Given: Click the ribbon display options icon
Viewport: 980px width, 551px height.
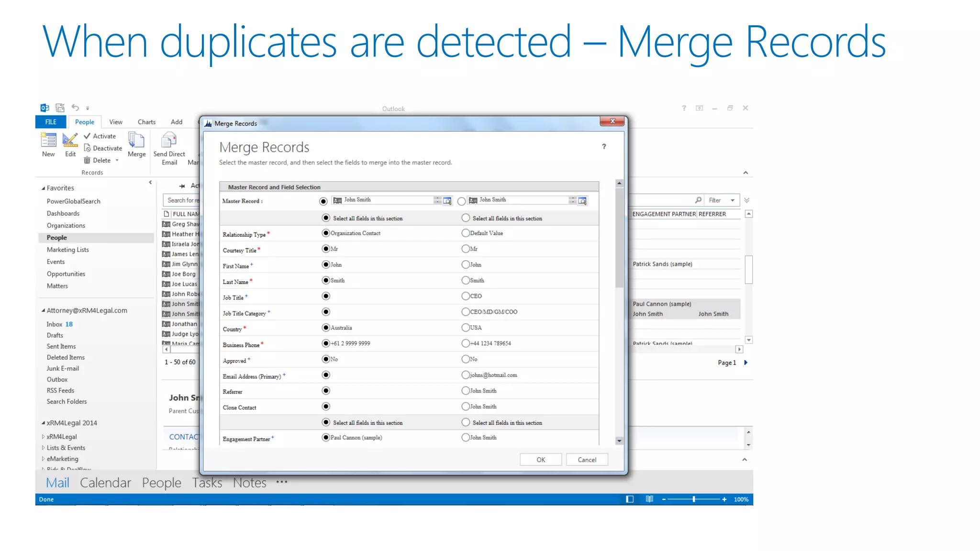Looking at the screenshot, I should coord(699,108).
